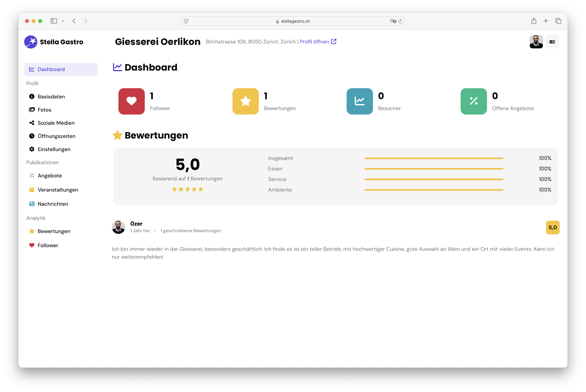Show Safari tab overview
The image size is (586, 392).
(x=558, y=21)
